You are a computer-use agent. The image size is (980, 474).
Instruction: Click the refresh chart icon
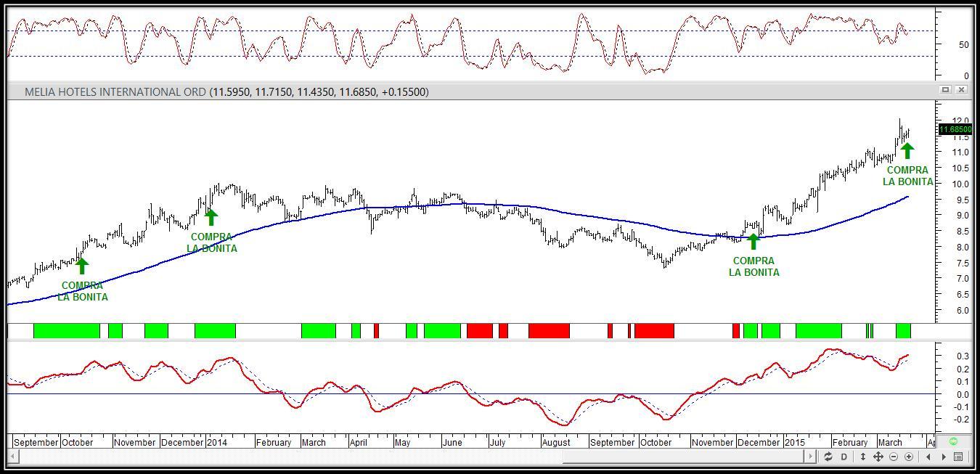828,457
